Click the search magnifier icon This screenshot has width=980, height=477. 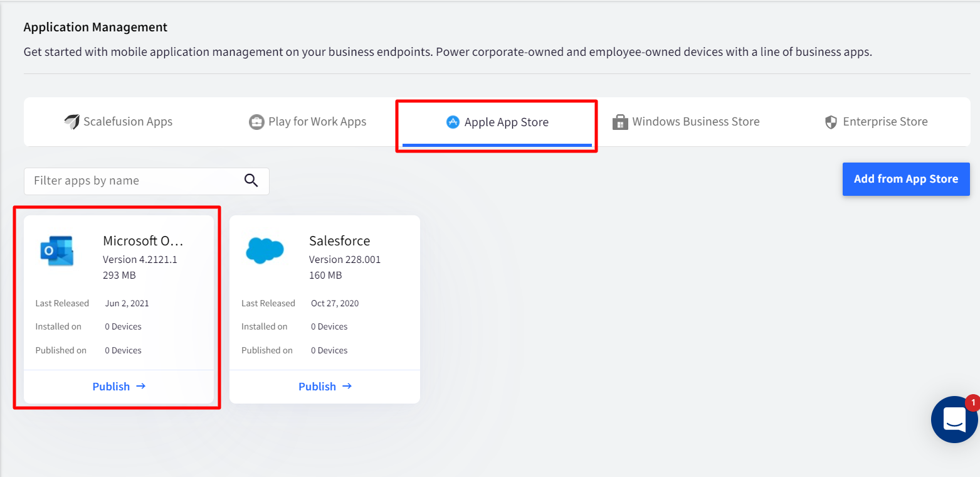click(x=251, y=181)
